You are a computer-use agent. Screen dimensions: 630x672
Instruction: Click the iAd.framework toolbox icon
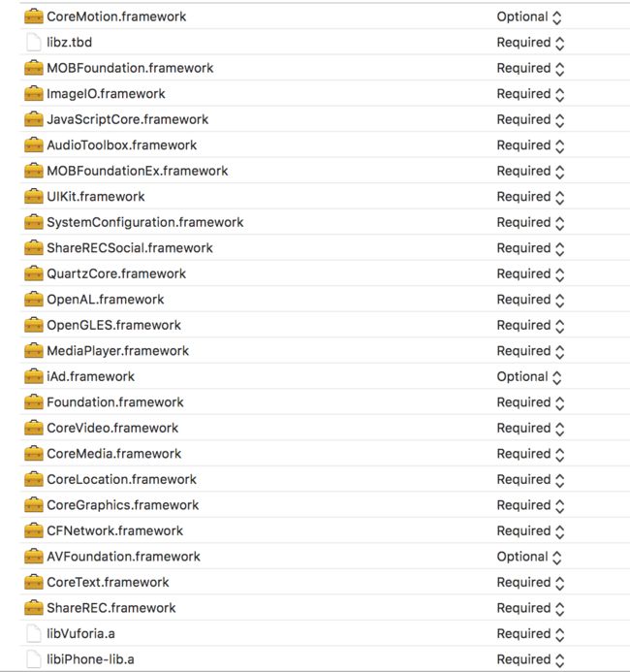pos(34,376)
